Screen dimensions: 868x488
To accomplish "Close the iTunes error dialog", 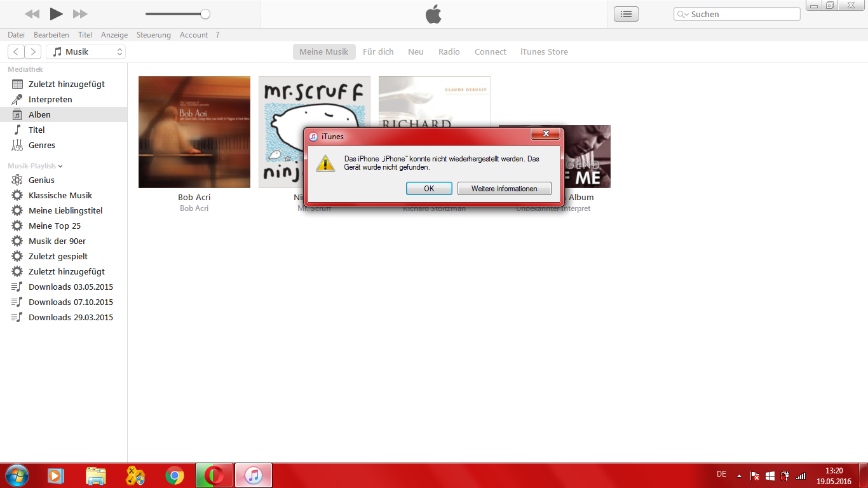I will 546,133.
